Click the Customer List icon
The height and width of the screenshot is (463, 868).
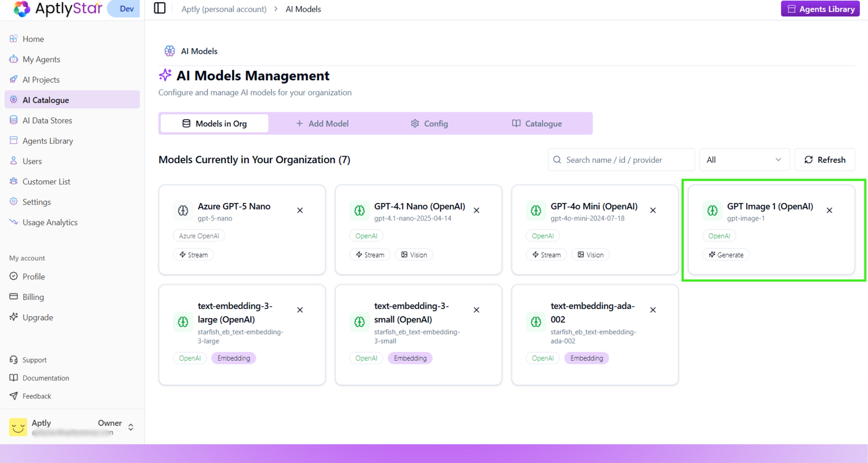click(x=13, y=181)
